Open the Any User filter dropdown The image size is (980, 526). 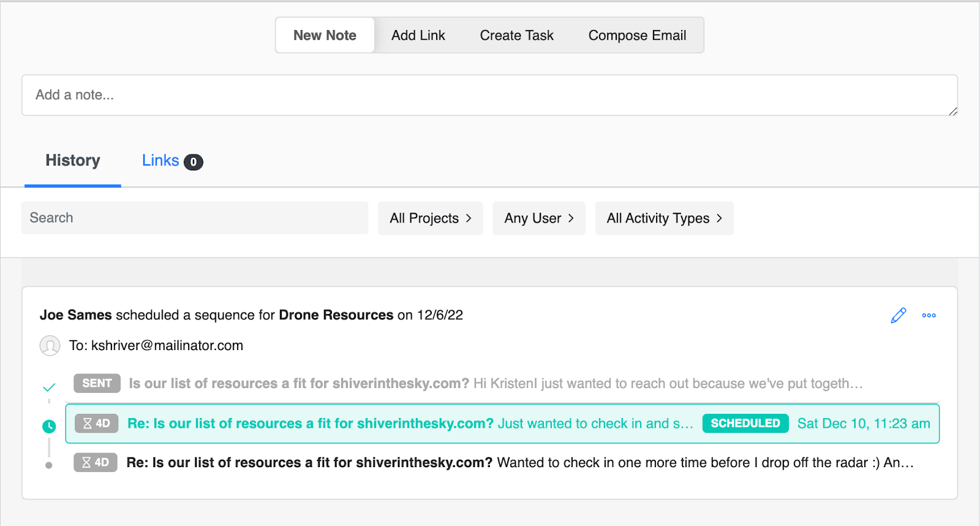click(x=538, y=218)
